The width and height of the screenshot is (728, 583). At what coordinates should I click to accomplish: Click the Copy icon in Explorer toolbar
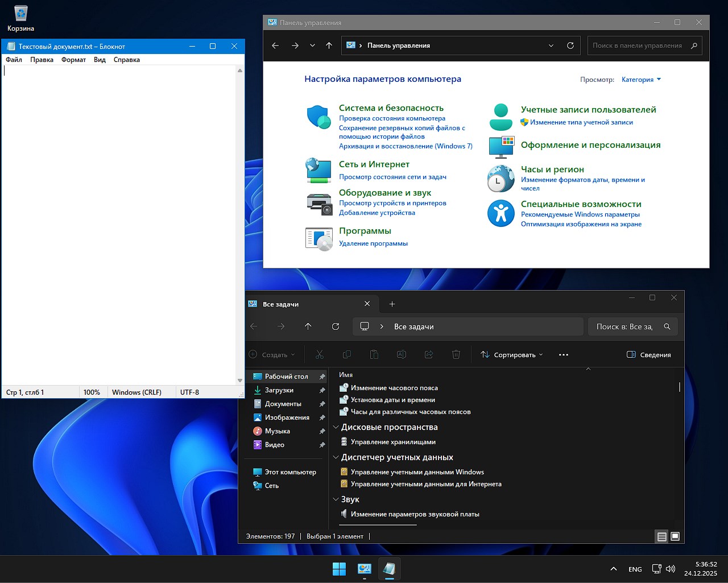347,354
